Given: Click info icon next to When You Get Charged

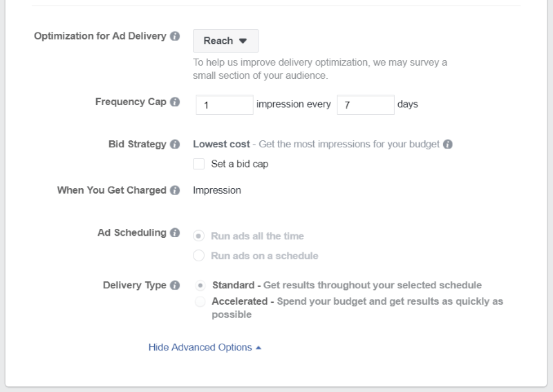Looking at the screenshot, I should click(175, 190).
